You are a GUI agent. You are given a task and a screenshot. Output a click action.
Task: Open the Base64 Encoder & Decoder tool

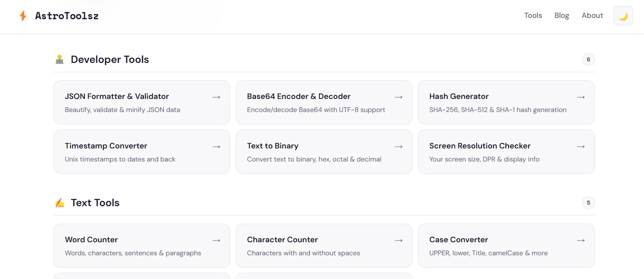[x=324, y=102]
